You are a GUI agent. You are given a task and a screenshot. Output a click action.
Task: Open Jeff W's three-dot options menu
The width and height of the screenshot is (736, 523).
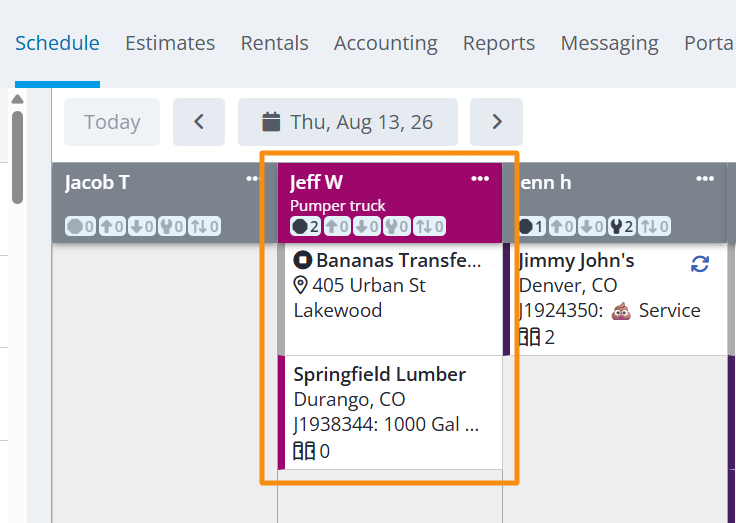click(x=480, y=178)
